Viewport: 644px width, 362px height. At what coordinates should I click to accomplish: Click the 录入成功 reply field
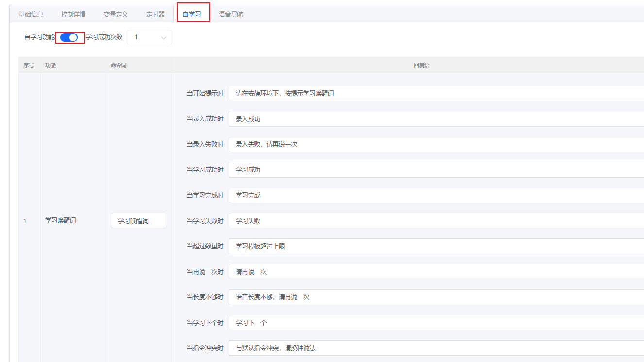pyautogui.click(x=340, y=119)
